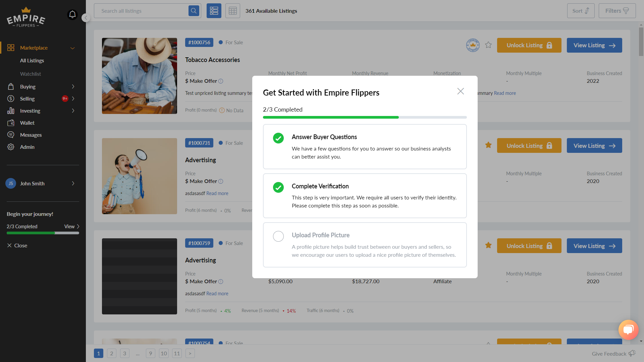This screenshot has width=644, height=362.
Task: Open the Upload Profile Picture step
Action: 365,245
